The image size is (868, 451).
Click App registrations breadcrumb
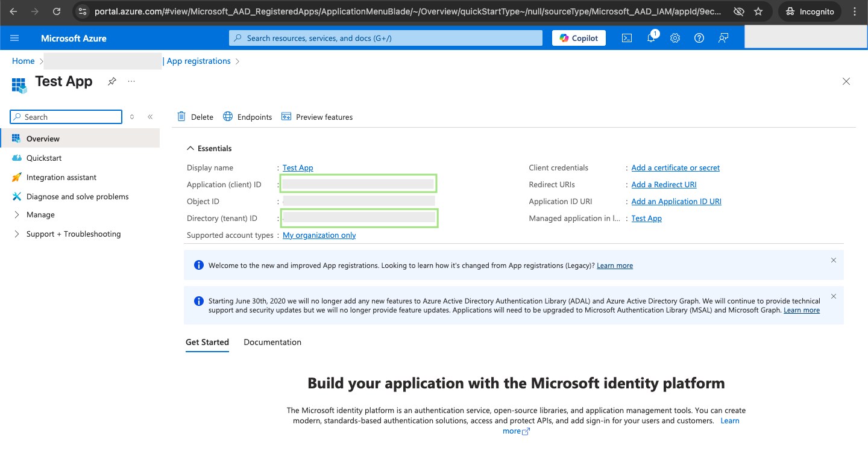(199, 61)
